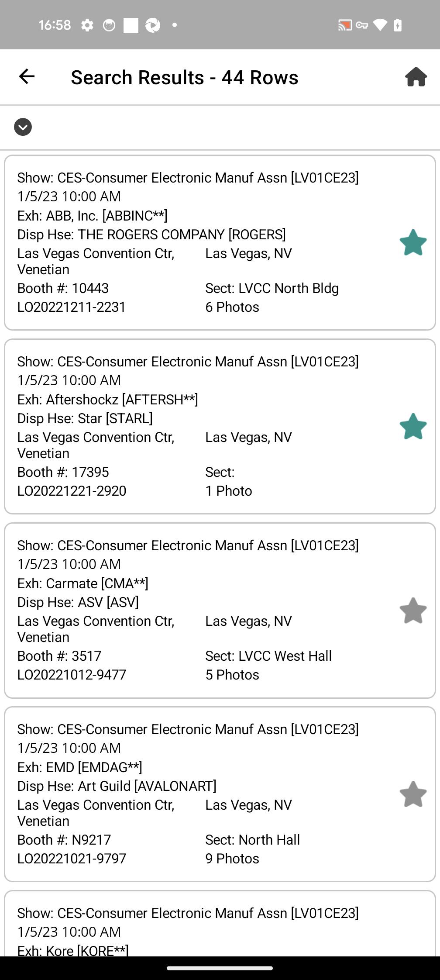Tap the cast icon in status bar
This screenshot has width=440, height=980.
click(344, 25)
